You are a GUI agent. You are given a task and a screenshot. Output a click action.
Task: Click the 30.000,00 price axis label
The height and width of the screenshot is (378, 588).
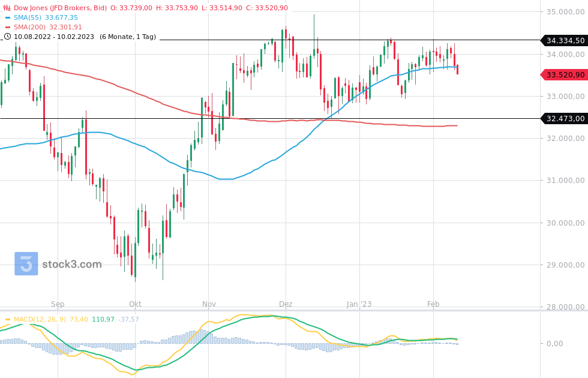point(565,223)
